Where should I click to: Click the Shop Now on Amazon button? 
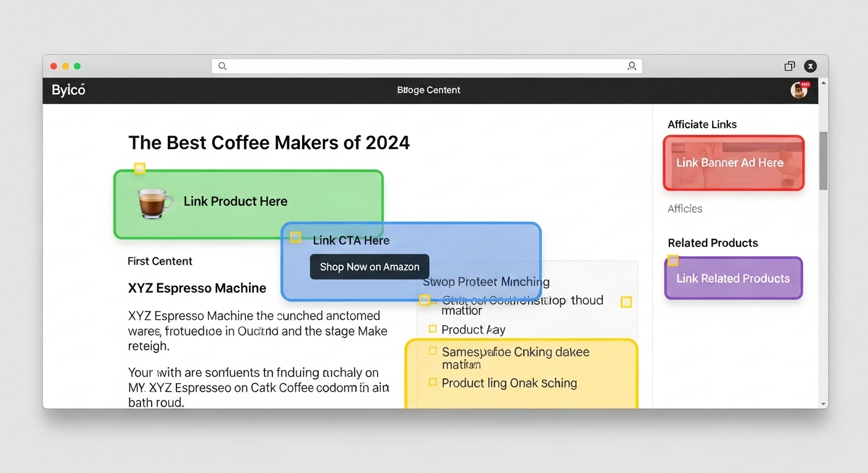[x=369, y=267]
